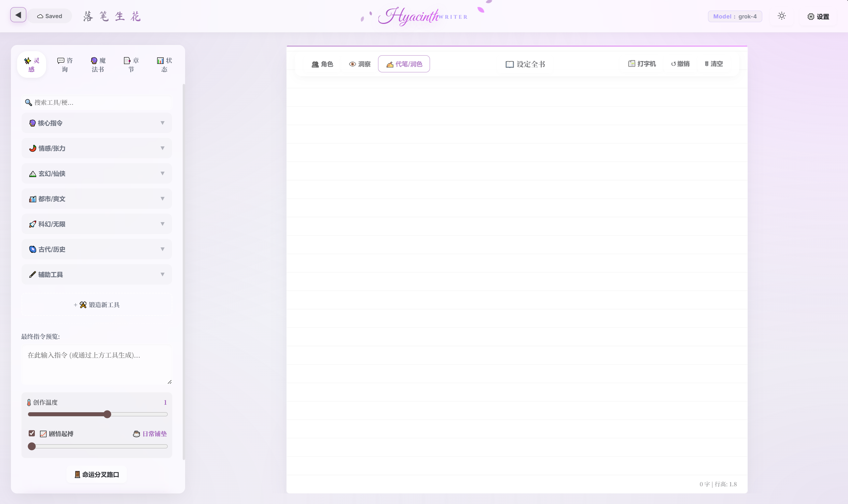This screenshot has width=848, height=504.
Task: Switch to the 魔法书 tab
Action: [98, 65]
